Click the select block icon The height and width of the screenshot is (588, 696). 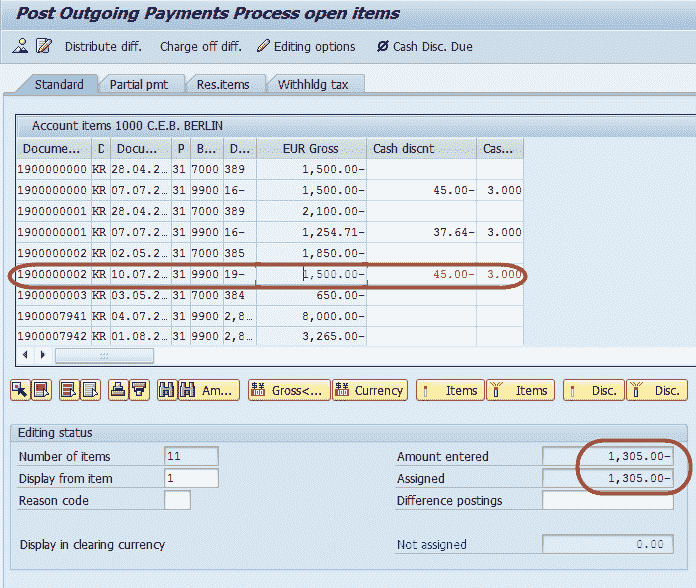[x=69, y=391]
